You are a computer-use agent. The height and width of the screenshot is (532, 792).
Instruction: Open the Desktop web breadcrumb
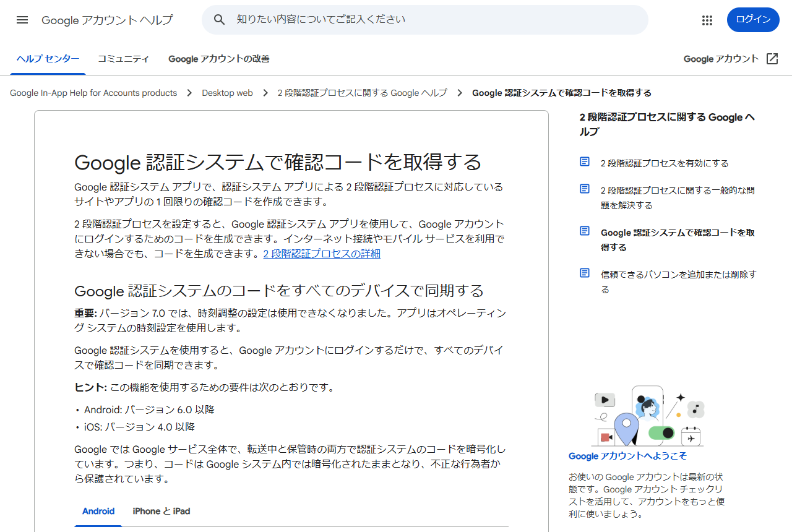point(227,93)
